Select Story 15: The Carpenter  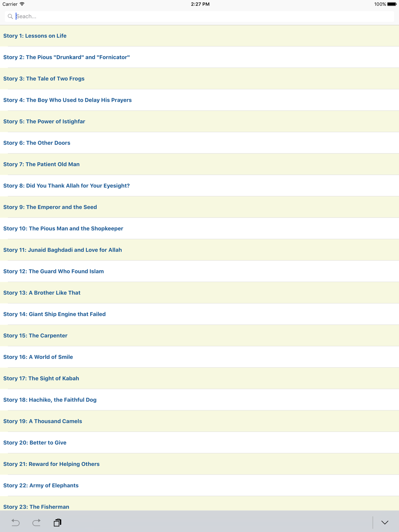pos(199,335)
